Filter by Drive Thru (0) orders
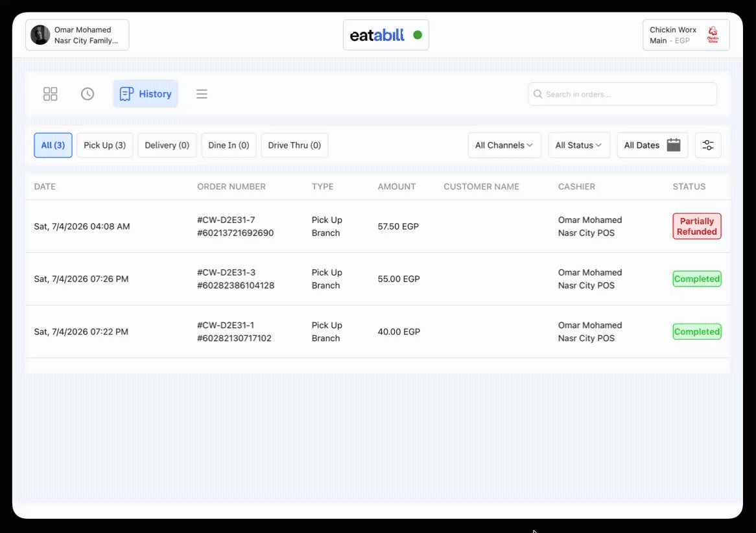756x533 pixels. [x=294, y=145]
